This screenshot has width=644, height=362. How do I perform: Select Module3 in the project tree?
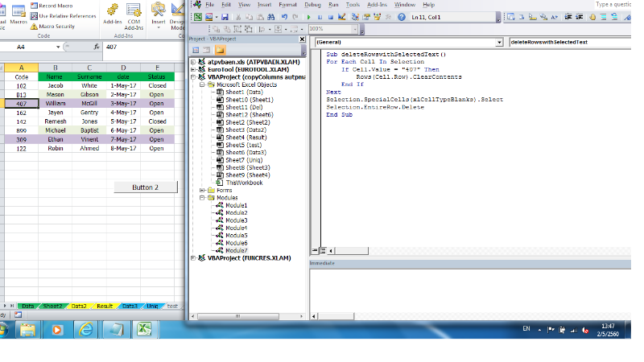pos(236,220)
